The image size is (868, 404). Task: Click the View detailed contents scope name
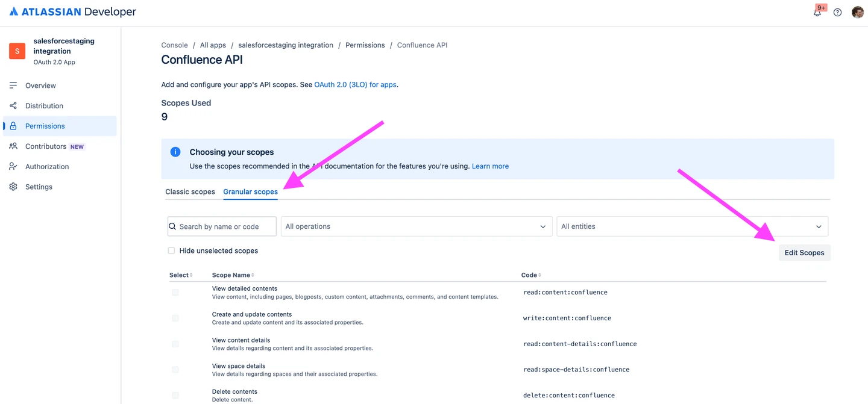point(245,288)
